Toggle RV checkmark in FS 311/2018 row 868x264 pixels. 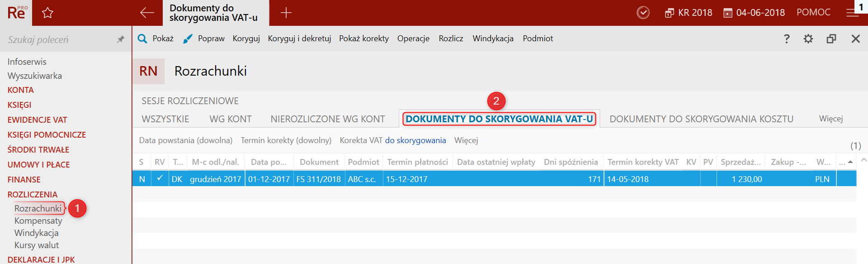(x=160, y=178)
